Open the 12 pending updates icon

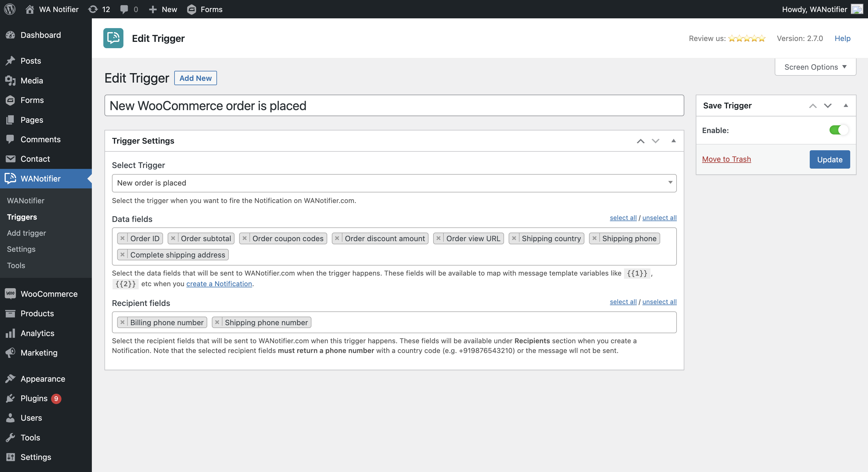coord(93,9)
